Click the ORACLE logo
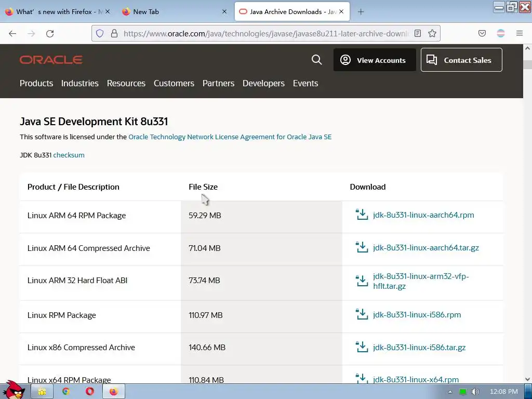Viewport: 532px width, 399px height. point(51,60)
